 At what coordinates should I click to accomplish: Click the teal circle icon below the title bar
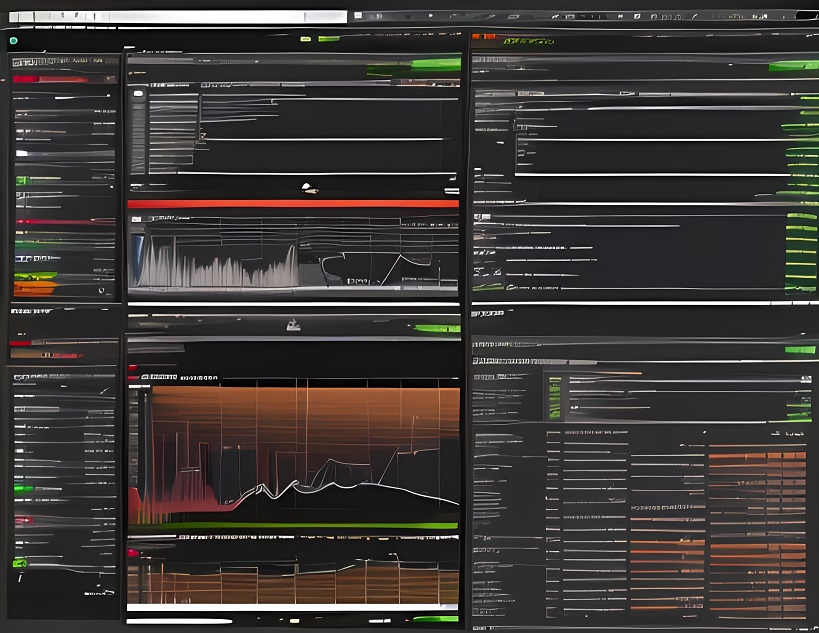[x=14, y=41]
